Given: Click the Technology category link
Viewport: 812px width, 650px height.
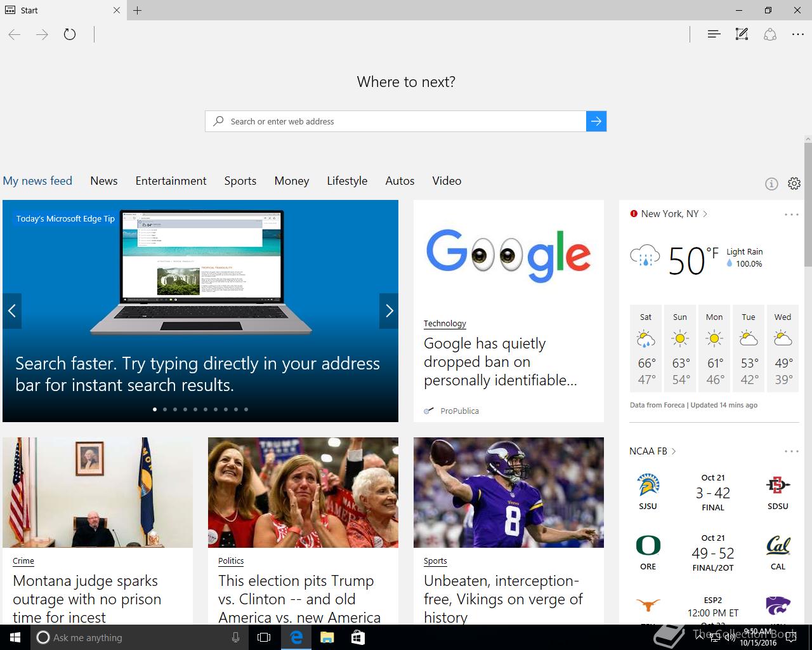Looking at the screenshot, I should (x=445, y=323).
